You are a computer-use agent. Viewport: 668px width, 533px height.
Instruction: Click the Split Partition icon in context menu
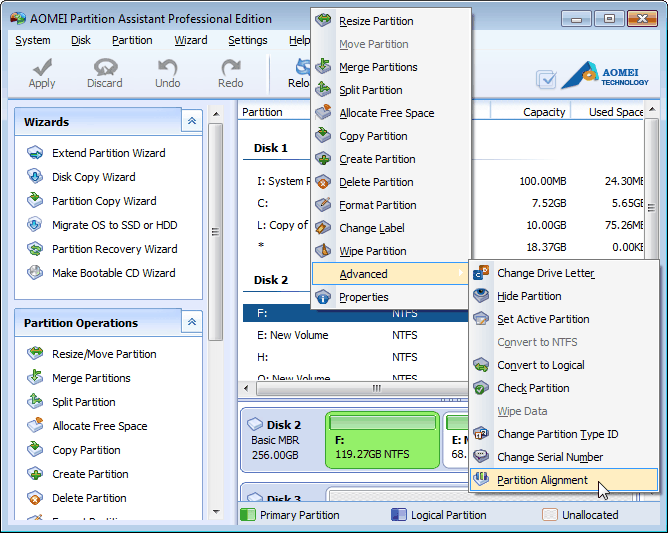(x=323, y=89)
